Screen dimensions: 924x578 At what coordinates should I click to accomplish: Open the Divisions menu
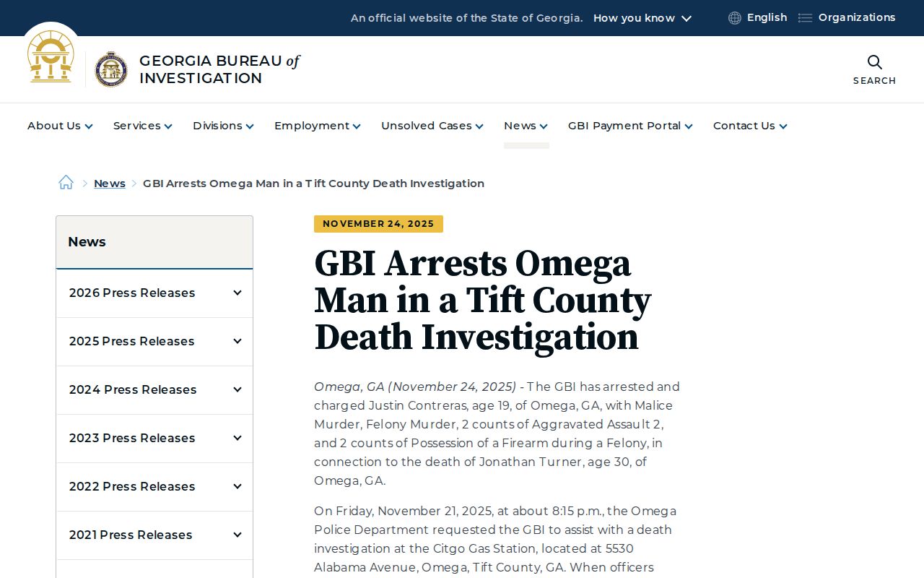point(223,126)
